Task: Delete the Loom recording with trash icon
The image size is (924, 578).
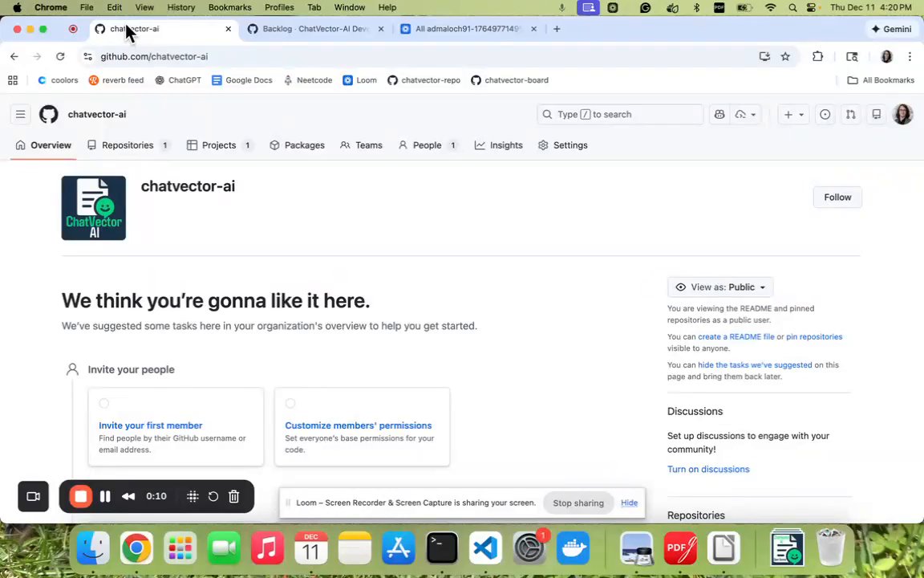Action: click(234, 497)
